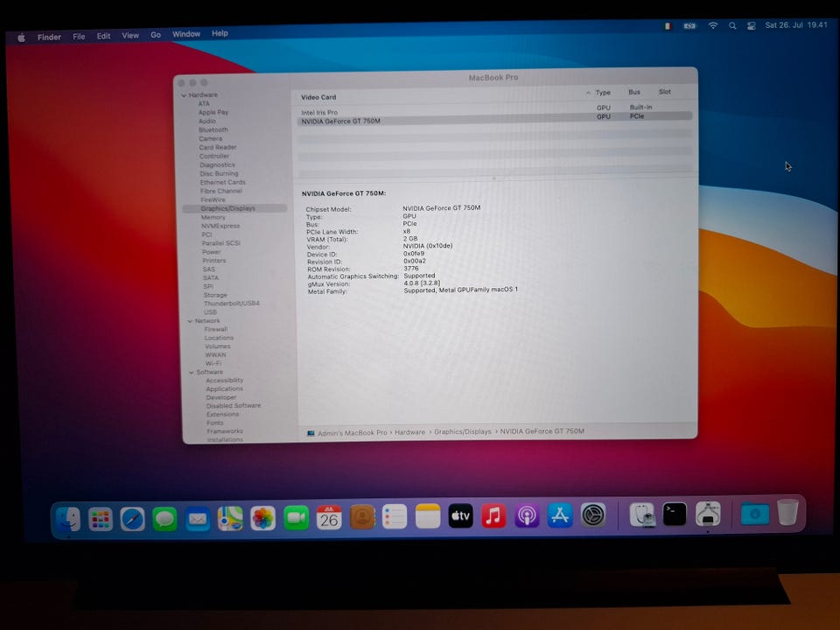This screenshot has height=630, width=840.
Task: Open the Finder menu
Action: pos(49,37)
